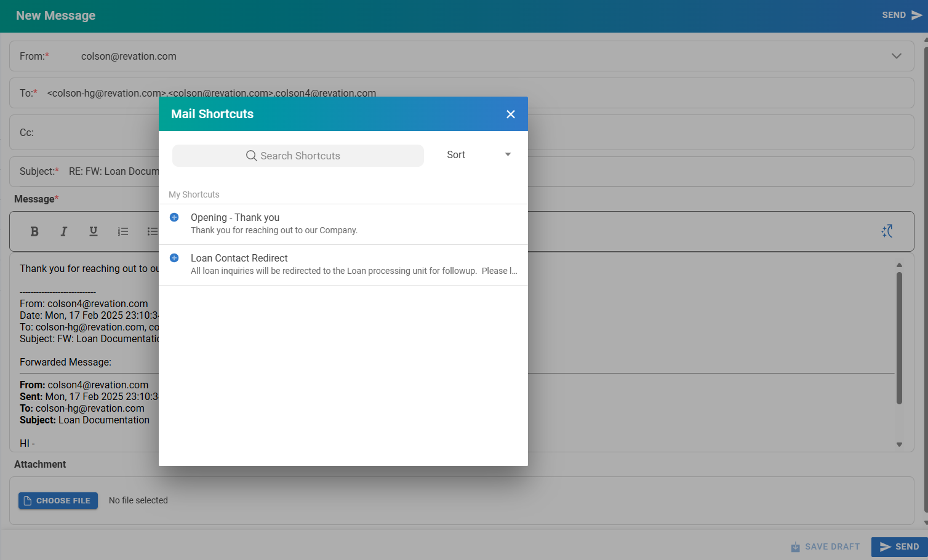Screen dimensions: 928x560
Task: Close the Mail Shortcuts dialog
Action: coord(510,114)
